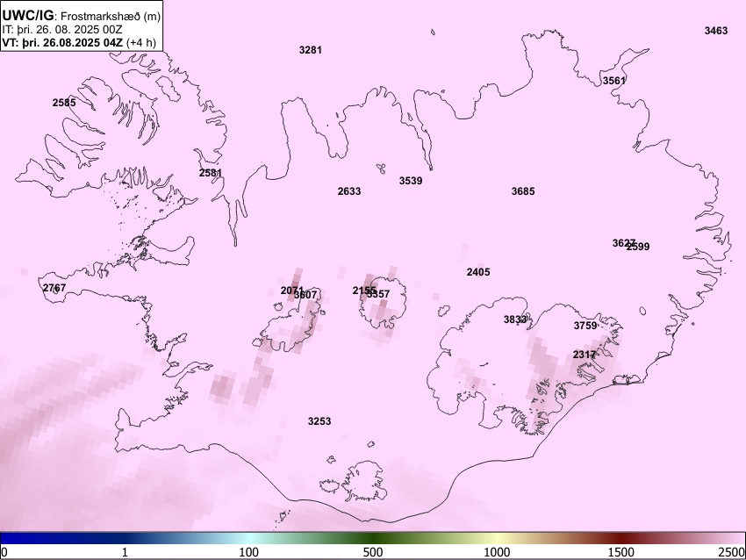The width and height of the screenshot is (746, 560).
Task: Select the 3685 value label
Action: point(523,191)
